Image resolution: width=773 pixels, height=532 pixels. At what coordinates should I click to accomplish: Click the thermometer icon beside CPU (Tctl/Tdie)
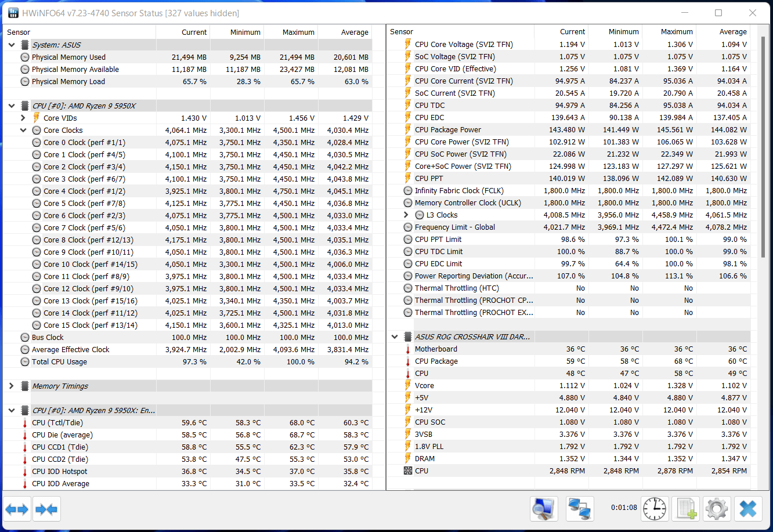(25, 423)
